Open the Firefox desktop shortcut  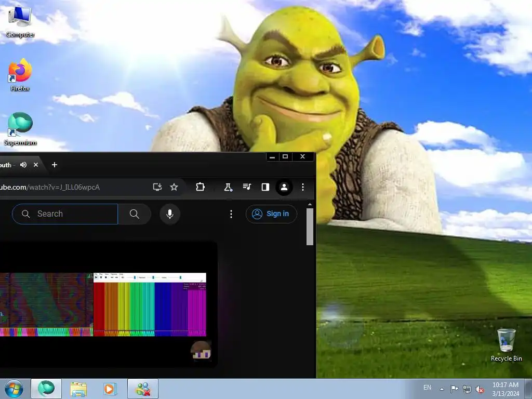tap(20, 75)
